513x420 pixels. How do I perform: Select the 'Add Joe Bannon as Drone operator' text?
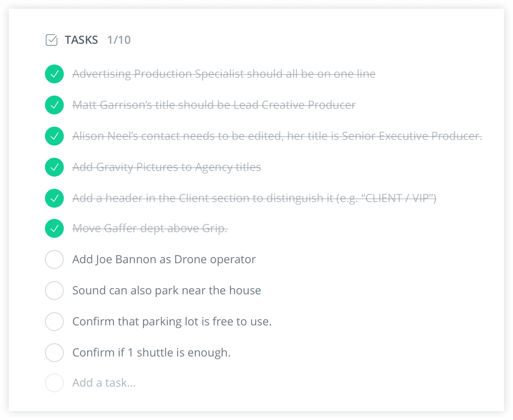164,259
